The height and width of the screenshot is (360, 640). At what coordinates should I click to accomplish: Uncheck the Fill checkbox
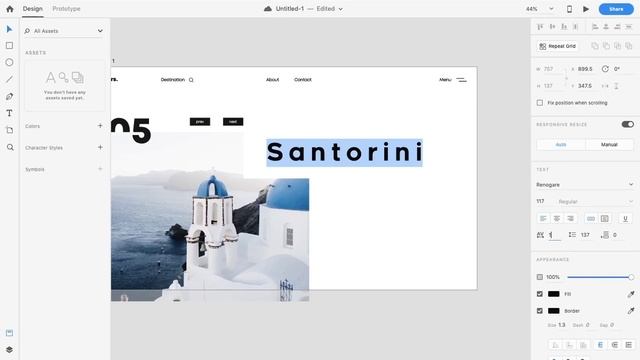(x=540, y=294)
